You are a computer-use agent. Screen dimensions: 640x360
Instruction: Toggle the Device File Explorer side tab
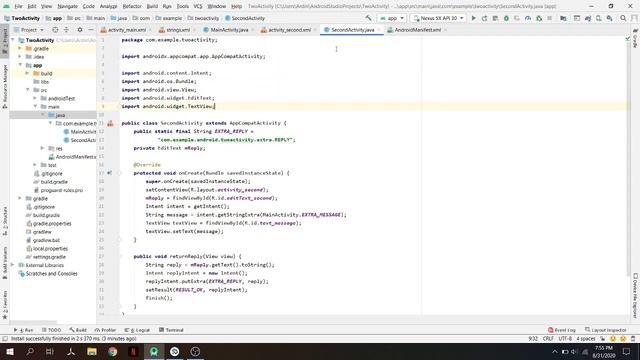pyautogui.click(x=635, y=295)
